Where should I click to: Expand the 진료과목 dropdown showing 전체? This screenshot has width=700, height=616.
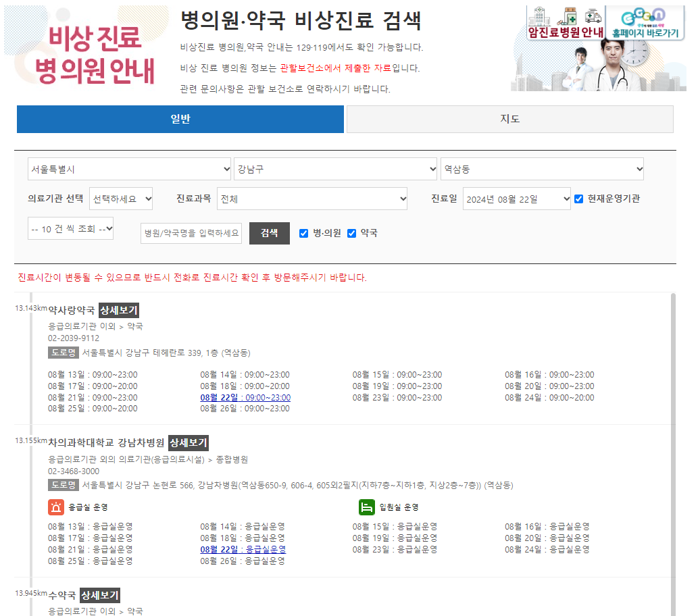311,199
